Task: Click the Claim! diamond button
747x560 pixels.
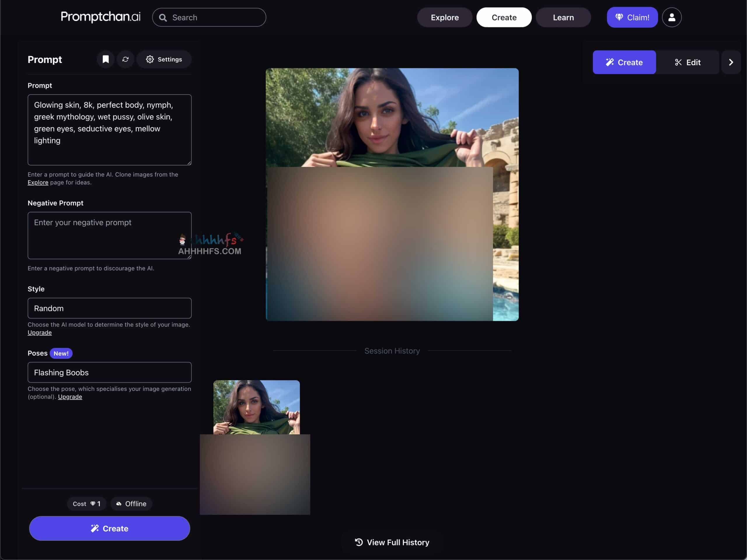Action: pyautogui.click(x=632, y=17)
